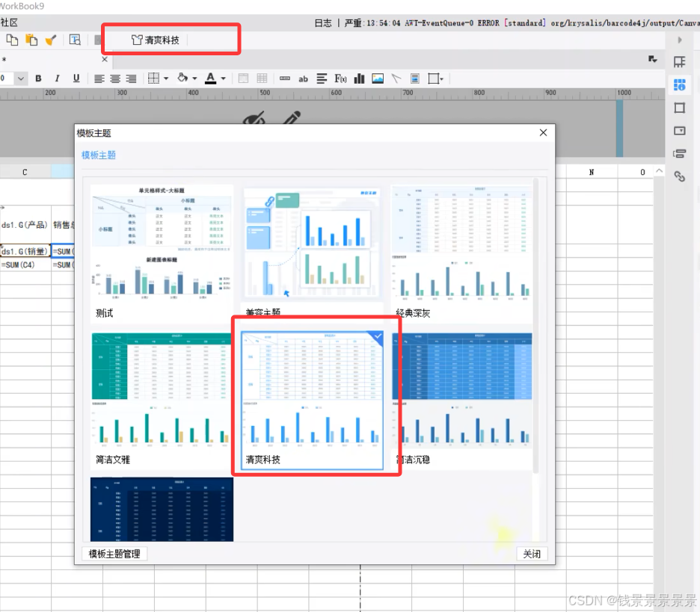
Task: Open 模板主题管理 theme management
Action: [x=114, y=554]
